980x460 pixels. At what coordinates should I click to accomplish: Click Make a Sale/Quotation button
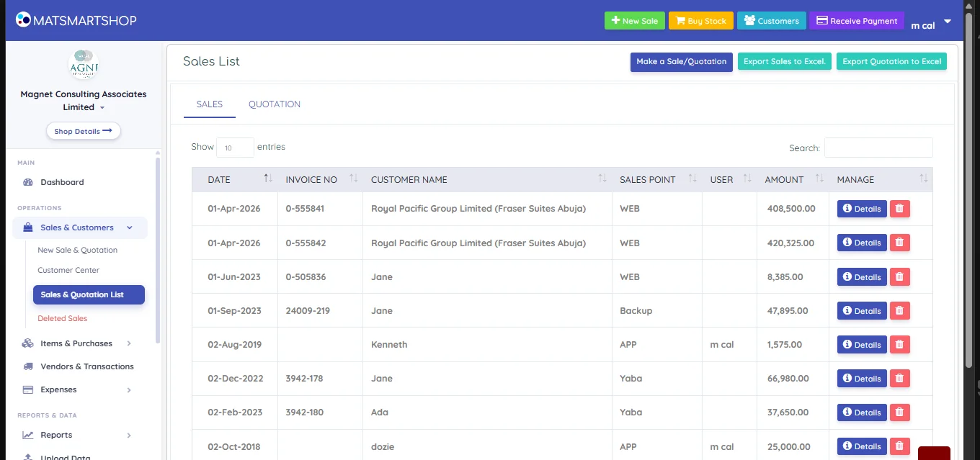point(682,62)
